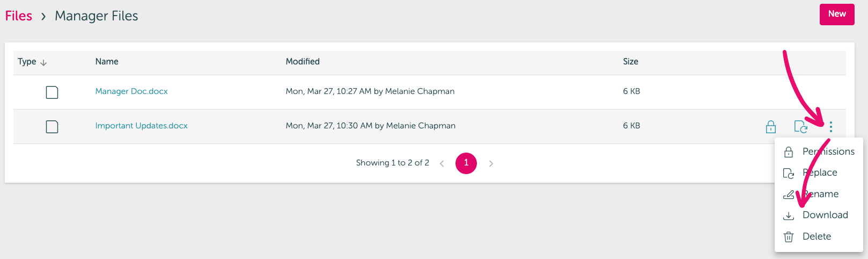Screen dimensions: 868x259
Task: Sort by Type column arrow
Action: click(x=43, y=63)
